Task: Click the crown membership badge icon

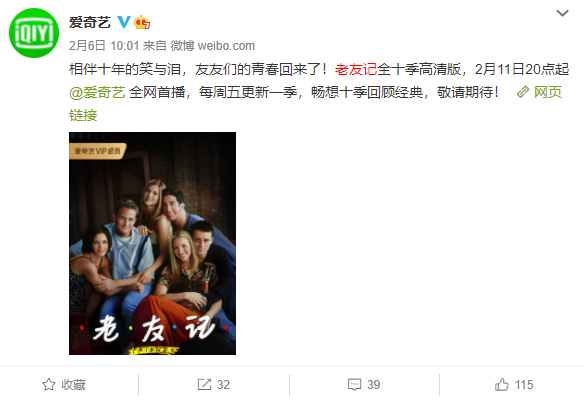Action: click(x=142, y=22)
